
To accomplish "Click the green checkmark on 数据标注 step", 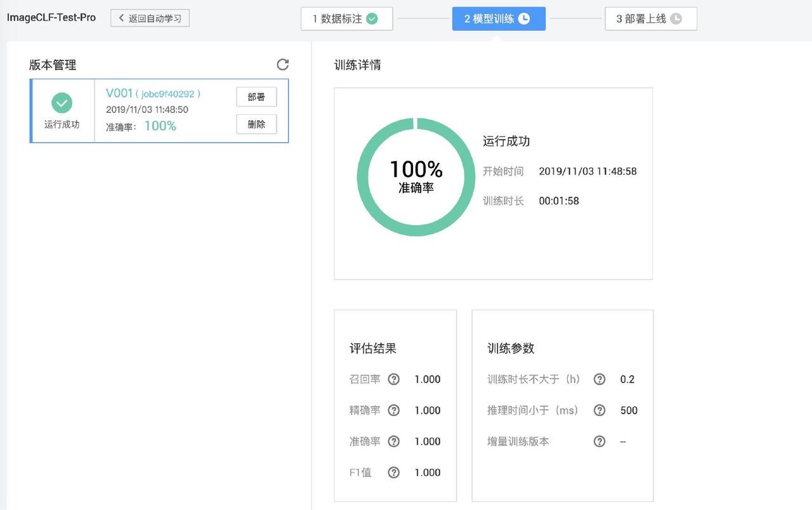I will 372,19.
